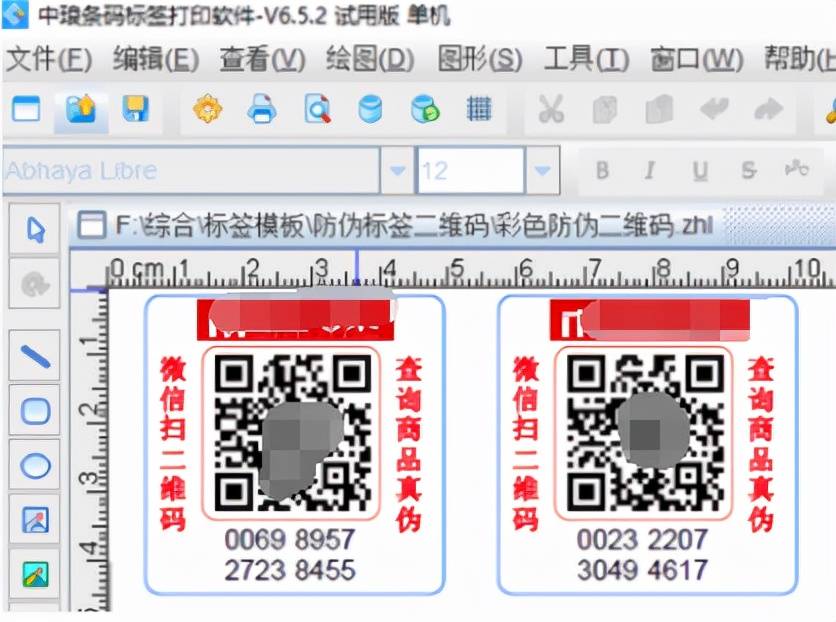Toggle strikethrough formatting S
The image size is (836, 622).
[749, 171]
